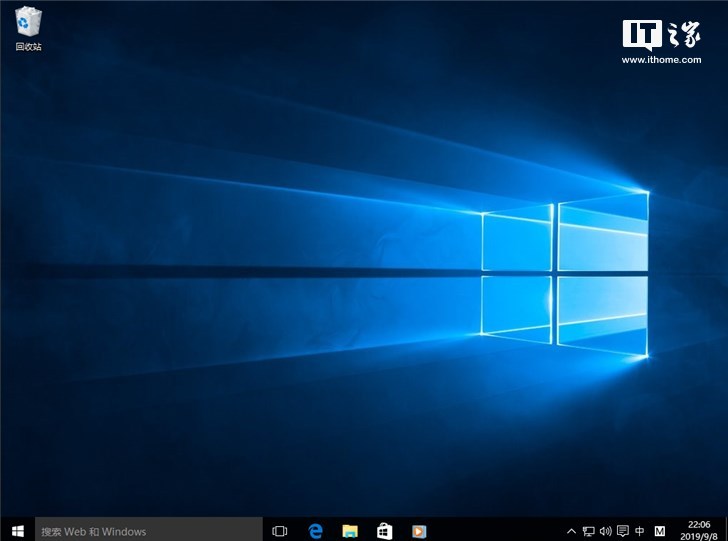Click the M input method icon
728x541 pixels.
coord(659,531)
